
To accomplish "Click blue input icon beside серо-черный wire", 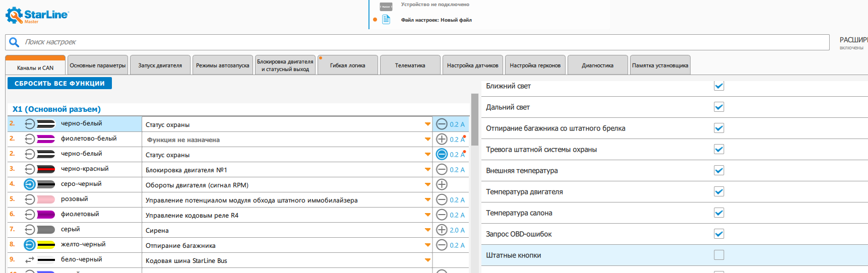I will tap(30, 184).
